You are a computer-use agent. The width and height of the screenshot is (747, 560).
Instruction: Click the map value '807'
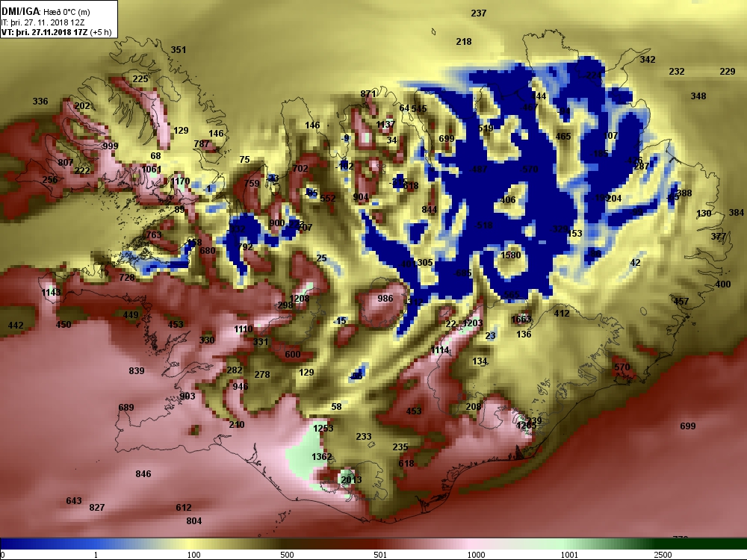pos(66,162)
